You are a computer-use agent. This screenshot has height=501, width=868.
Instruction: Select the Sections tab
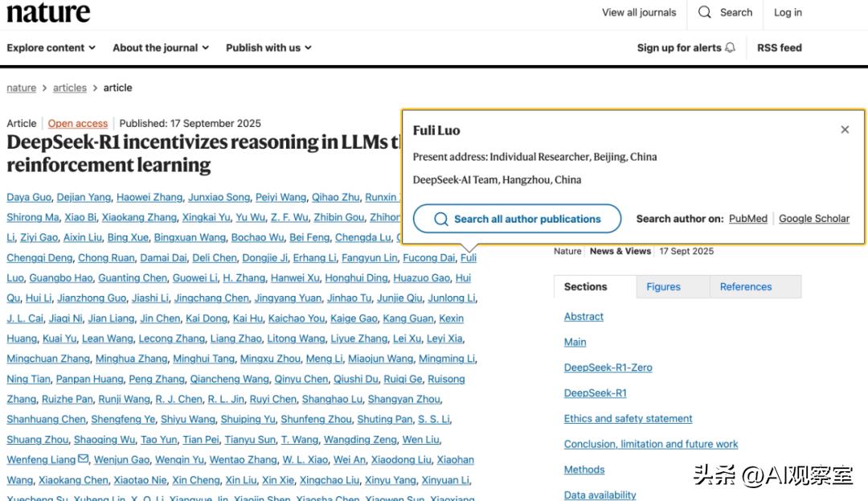(x=586, y=286)
